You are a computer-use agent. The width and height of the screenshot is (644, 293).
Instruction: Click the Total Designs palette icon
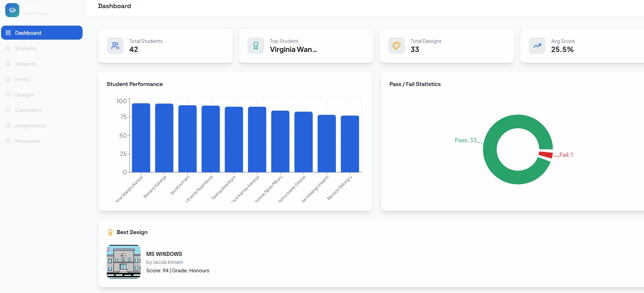pyautogui.click(x=397, y=46)
